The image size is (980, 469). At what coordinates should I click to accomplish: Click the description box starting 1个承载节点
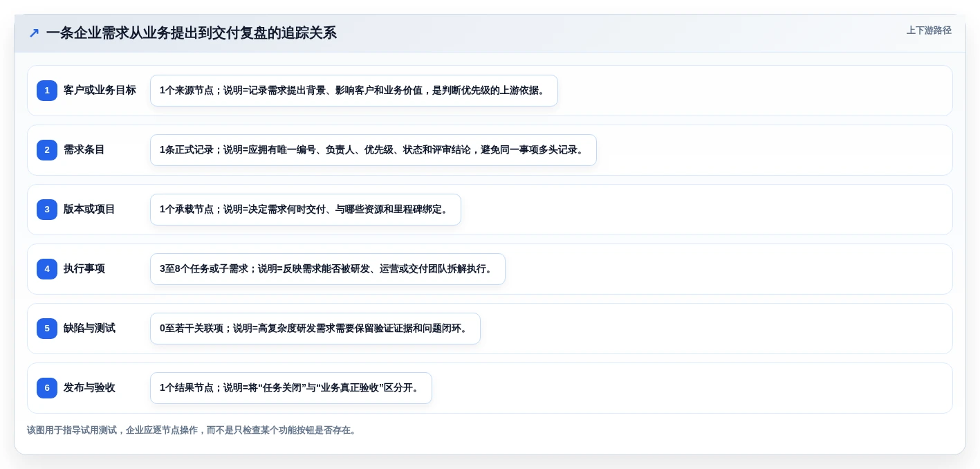coord(306,210)
